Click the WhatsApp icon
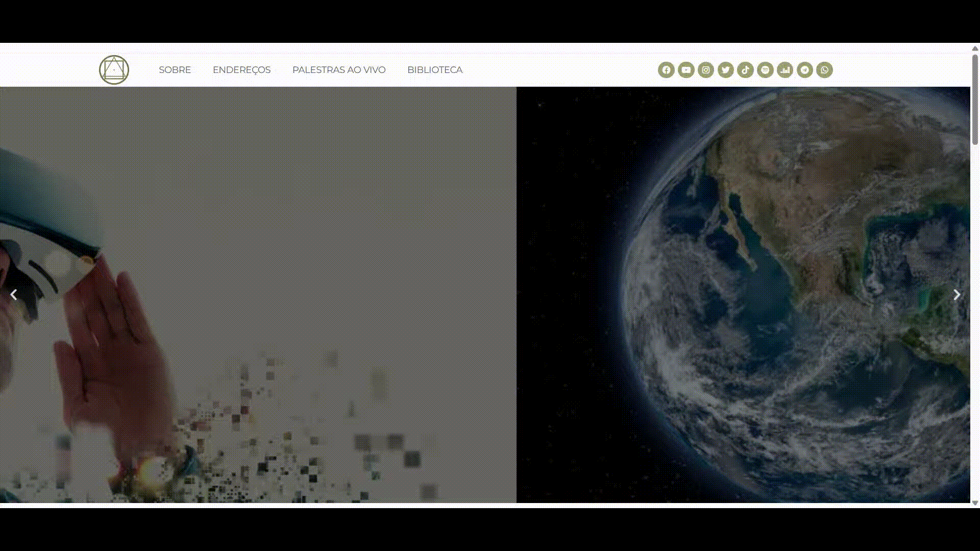 pos(824,70)
